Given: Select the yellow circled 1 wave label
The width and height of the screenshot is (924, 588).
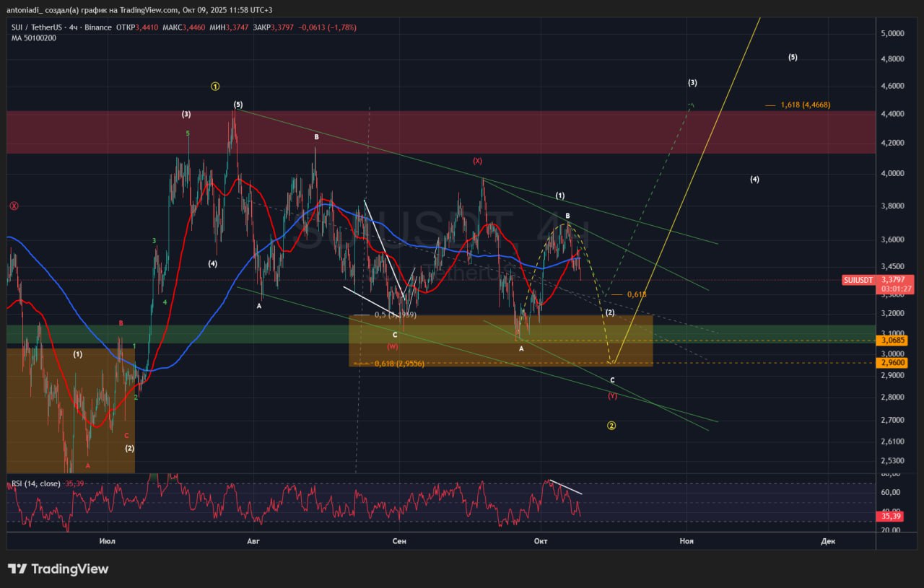Looking at the screenshot, I should [x=215, y=87].
